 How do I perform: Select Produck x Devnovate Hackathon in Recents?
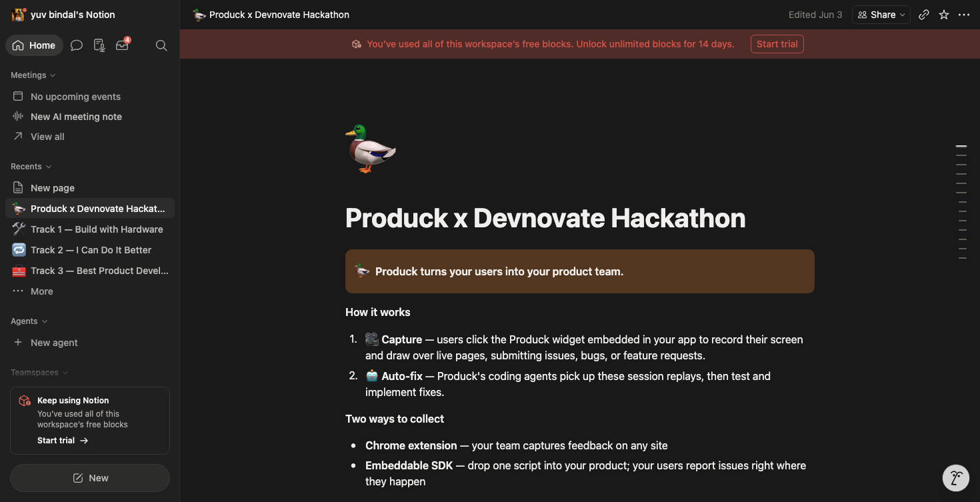click(90, 209)
